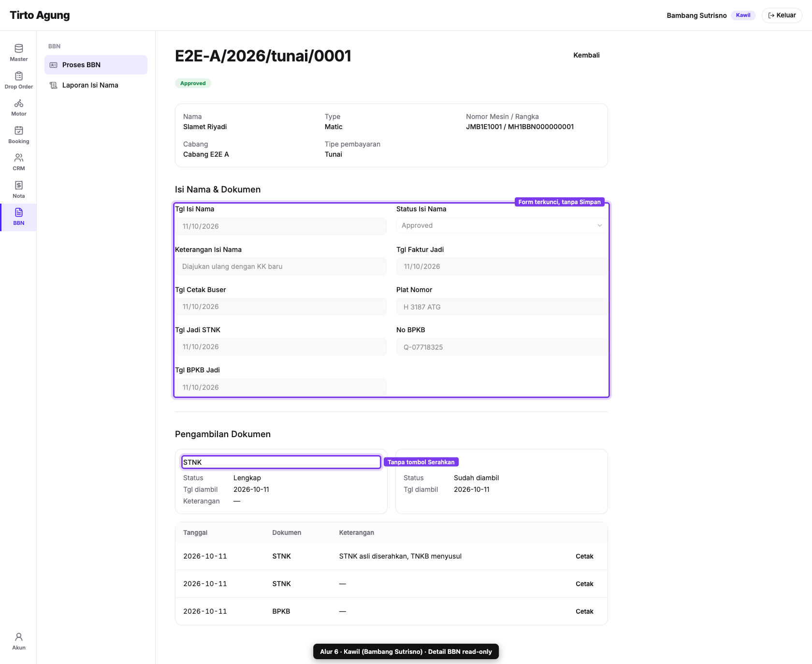The width and height of the screenshot is (812, 664).
Task: Log out with the Keluar button
Action: pyautogui.click(x=782, y=15)
